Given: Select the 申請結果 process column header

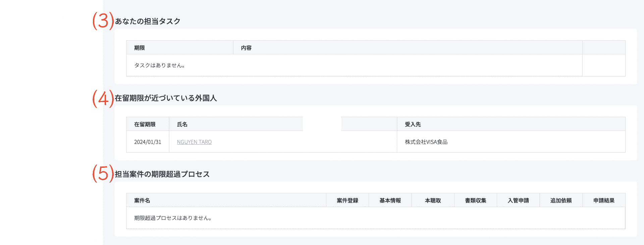Looking at the screenshot, I should (604, 200).
